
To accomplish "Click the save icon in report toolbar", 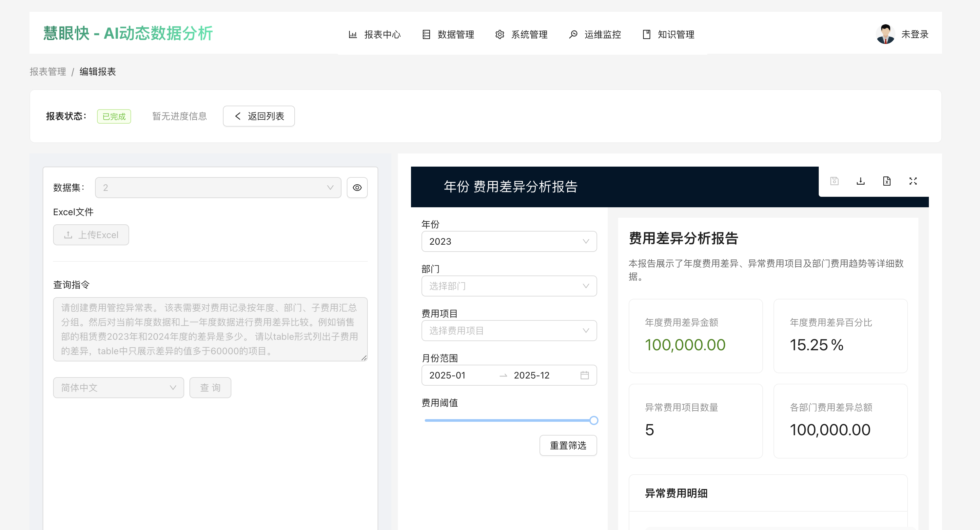I will click(834, 181).
